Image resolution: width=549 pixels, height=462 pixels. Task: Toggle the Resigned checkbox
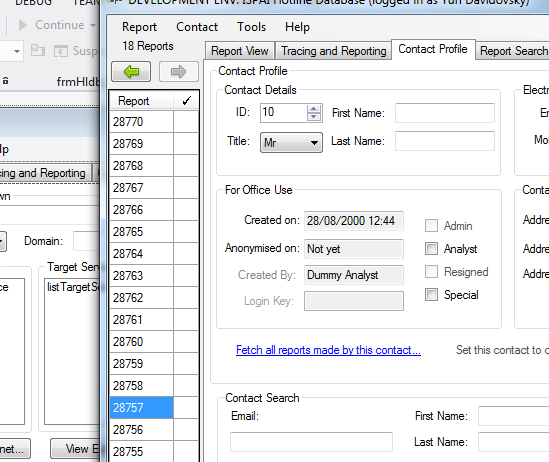click(x=431, y=272)
